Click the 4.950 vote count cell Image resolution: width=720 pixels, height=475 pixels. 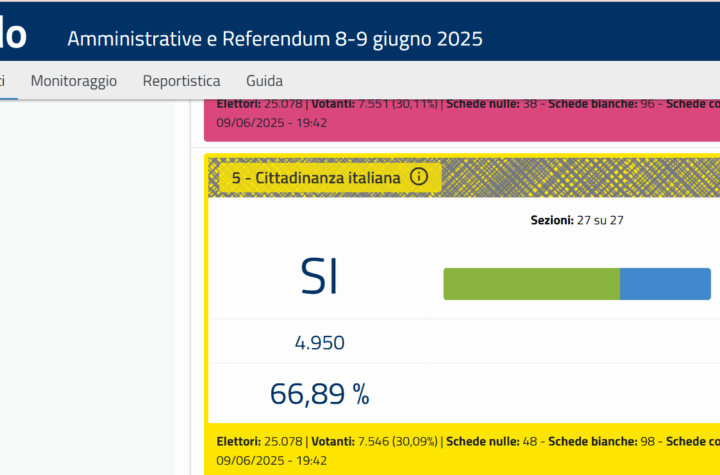[x=320, y=343]
